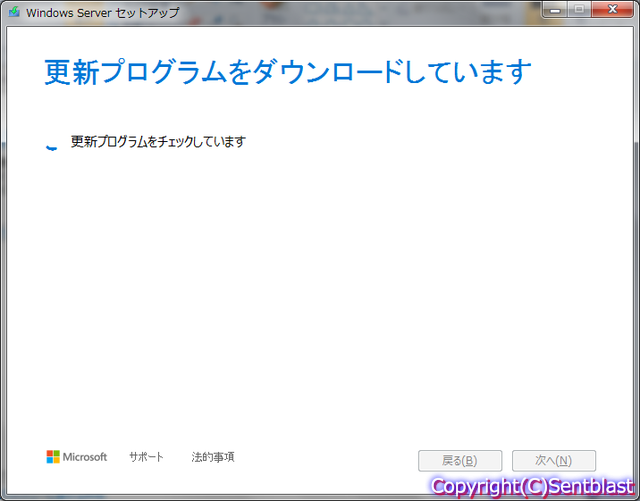Click the maximize button in title bar
The image size is (640, 501).
(x=579, y=9)
